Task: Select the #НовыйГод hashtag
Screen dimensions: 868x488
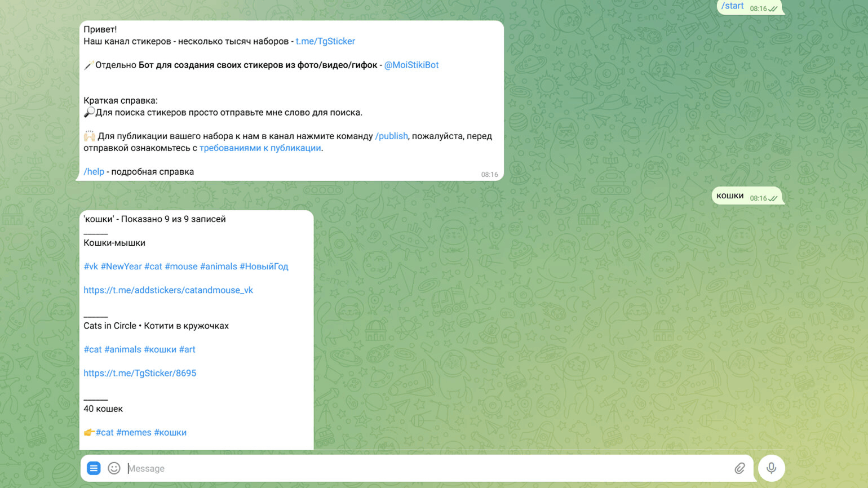Action: 264,266
